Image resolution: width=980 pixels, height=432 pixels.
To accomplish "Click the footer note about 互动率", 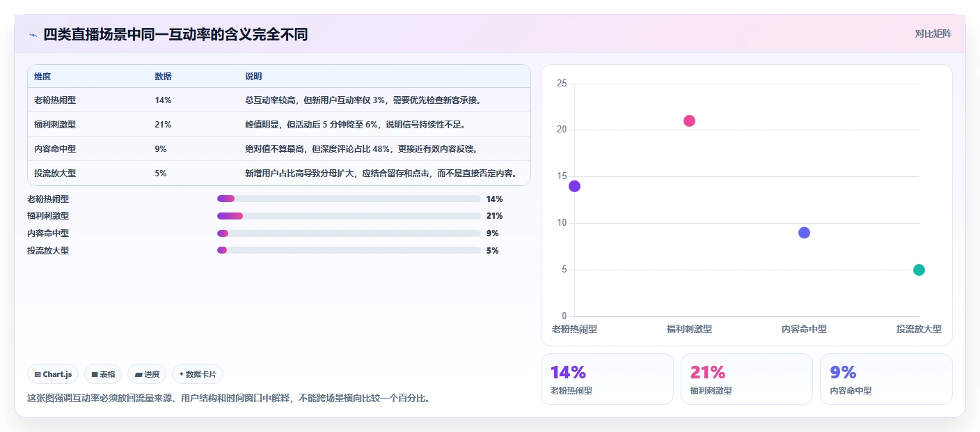I will click(228, 399).
